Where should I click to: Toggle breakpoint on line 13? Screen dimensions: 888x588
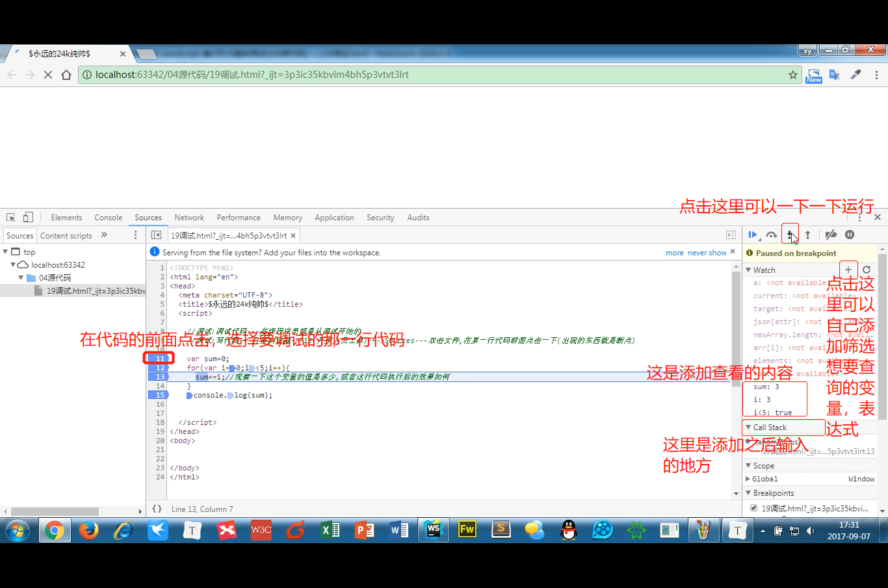click(160, 377)
